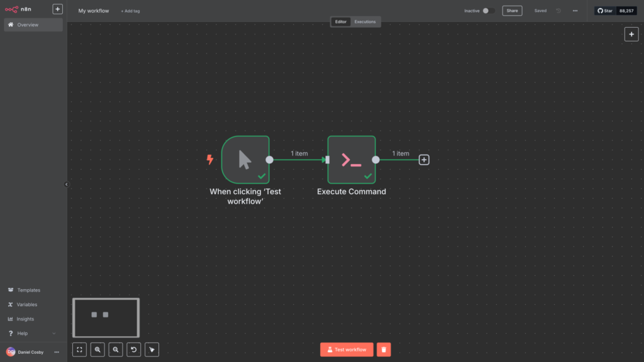
Task: Click the Share button
Action: click(512, 11)
